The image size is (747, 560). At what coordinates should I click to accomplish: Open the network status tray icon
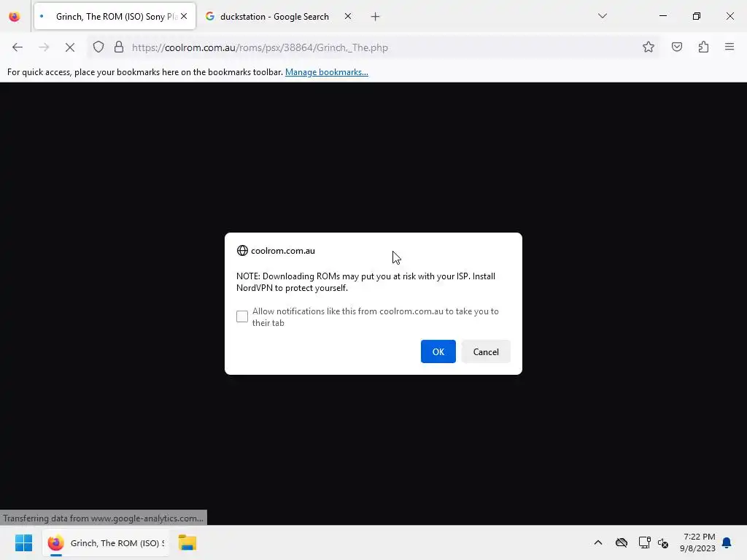[645, 542]
